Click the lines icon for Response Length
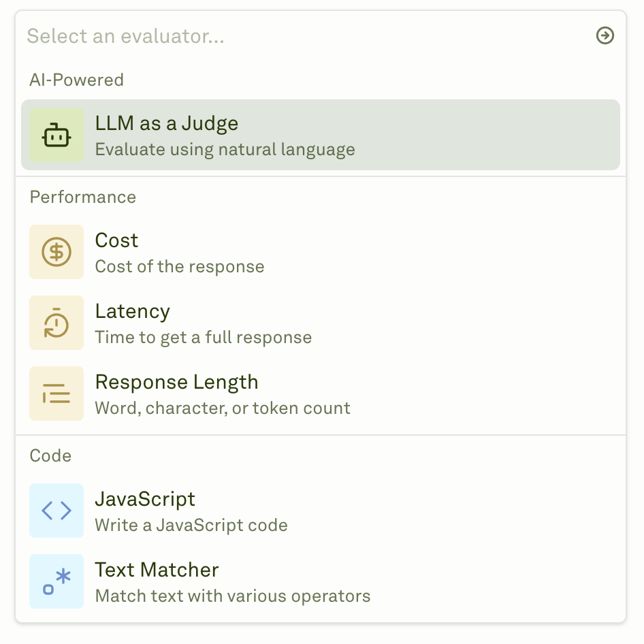Screen dimensions: 644x644 [57, 393]
